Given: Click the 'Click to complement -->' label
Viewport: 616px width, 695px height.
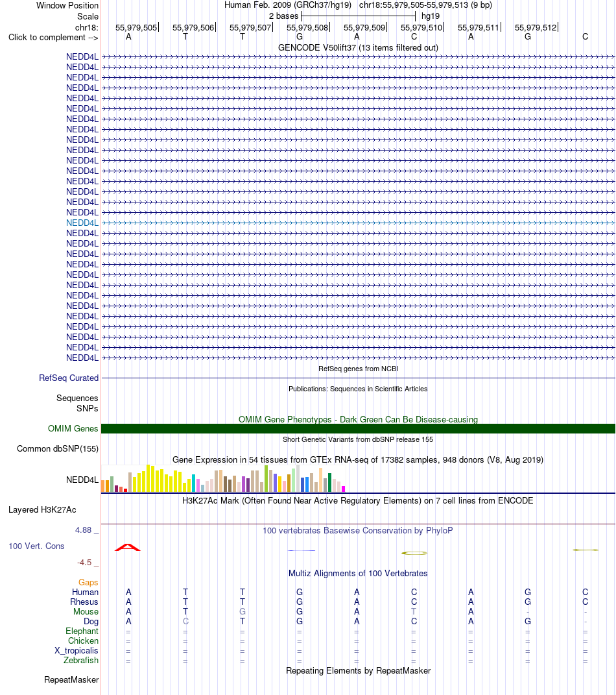Looking at the screenshot, I should 53,37.
